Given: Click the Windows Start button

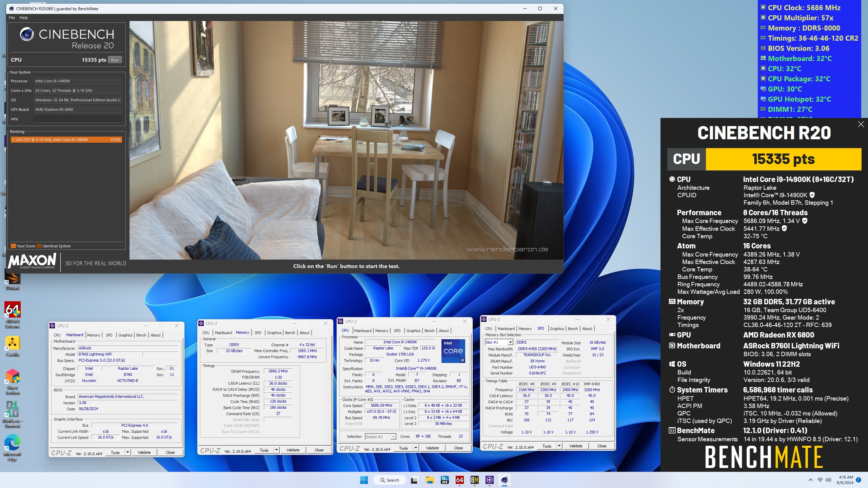Looking at the screenshot, I should (x=364, y=480).
